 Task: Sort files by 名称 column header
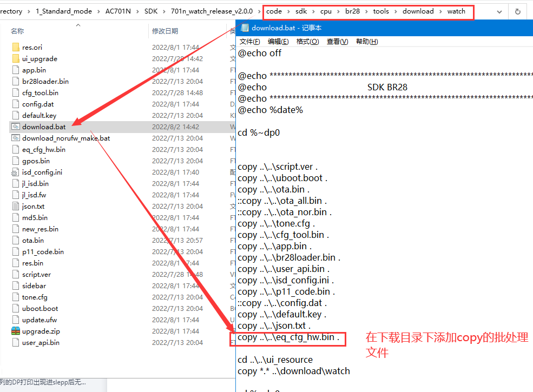pos(17,31)
